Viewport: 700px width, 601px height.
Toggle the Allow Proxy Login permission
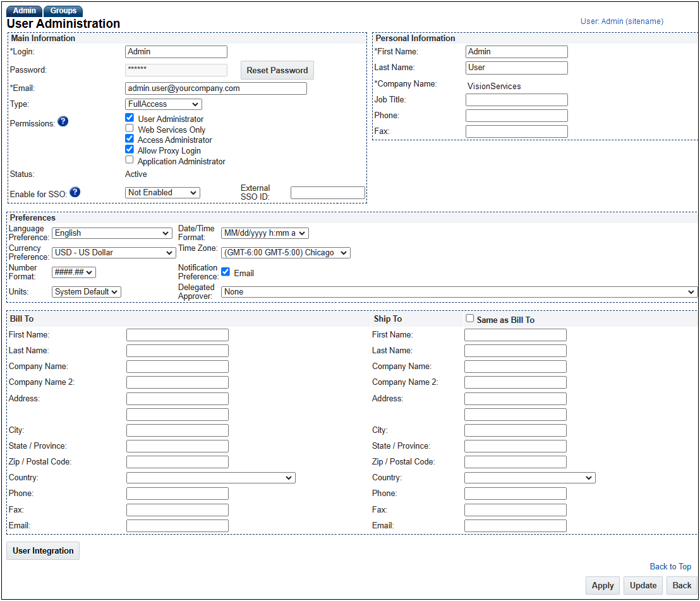coord(130,149)
